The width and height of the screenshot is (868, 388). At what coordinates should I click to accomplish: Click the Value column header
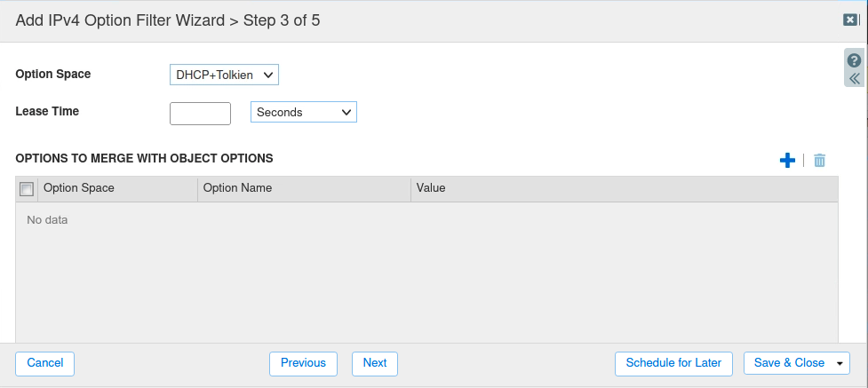click(x=431, y=188)
